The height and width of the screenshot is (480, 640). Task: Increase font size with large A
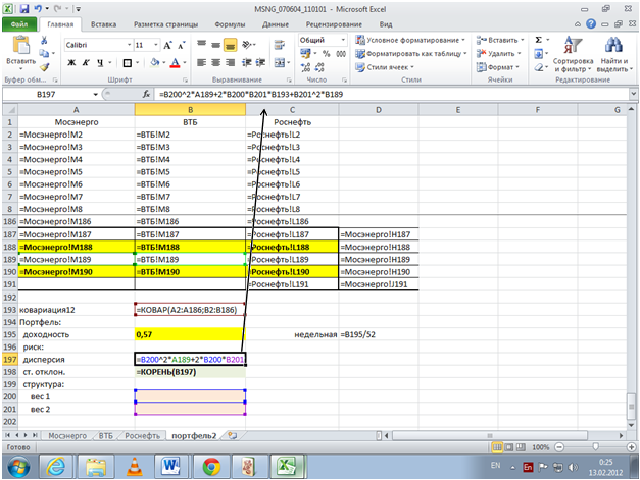tap(167, 45)
